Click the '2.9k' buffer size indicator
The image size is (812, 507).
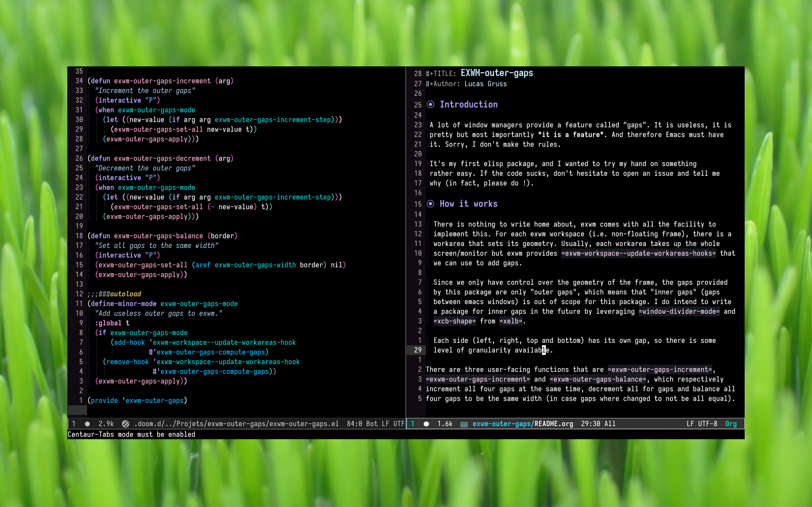pyautogui.click(x=106, y=424)
